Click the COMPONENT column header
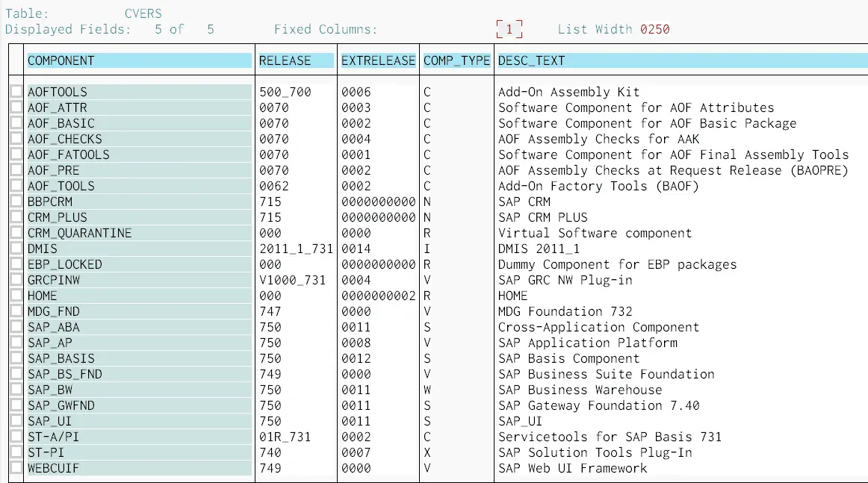This screenshot has width=868, height=483. tap(139, 60)
